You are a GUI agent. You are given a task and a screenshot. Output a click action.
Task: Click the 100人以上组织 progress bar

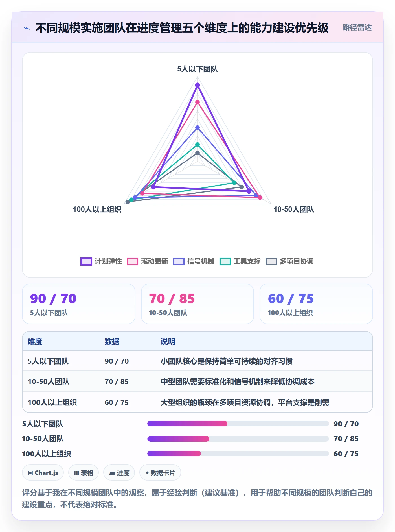click(238, 453)
